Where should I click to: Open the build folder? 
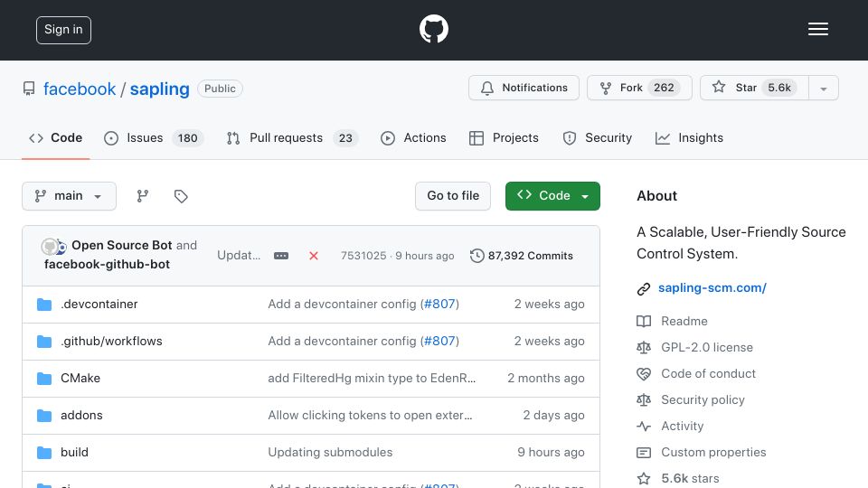tap(74, 452)
